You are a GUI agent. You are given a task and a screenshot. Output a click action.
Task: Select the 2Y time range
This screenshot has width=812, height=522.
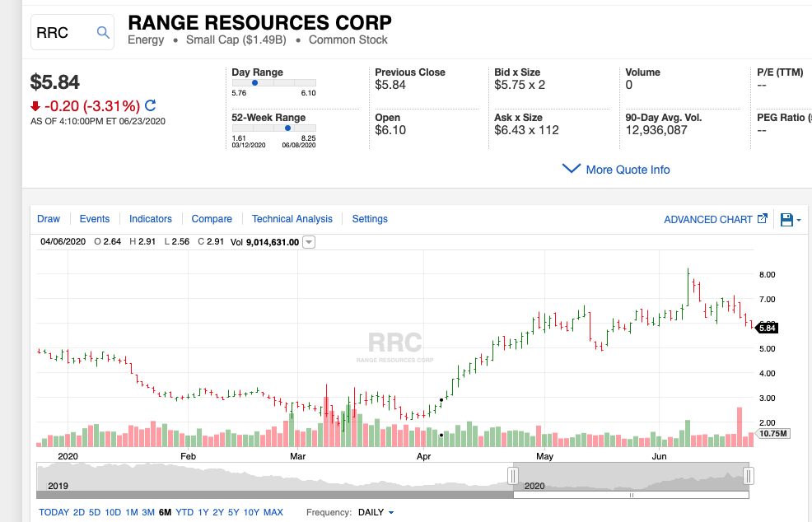(218, 512)
